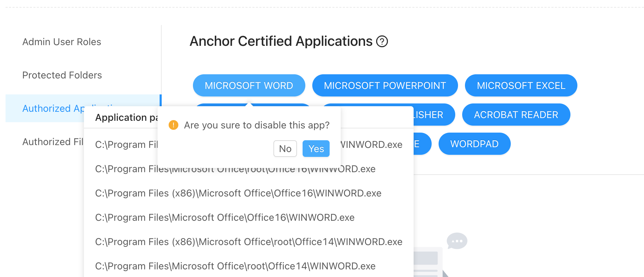
Task: Click path C:\Program Files (x86)\Microsoft Office\root\Office14\WINWORD.exe
Action: [249, 242]
